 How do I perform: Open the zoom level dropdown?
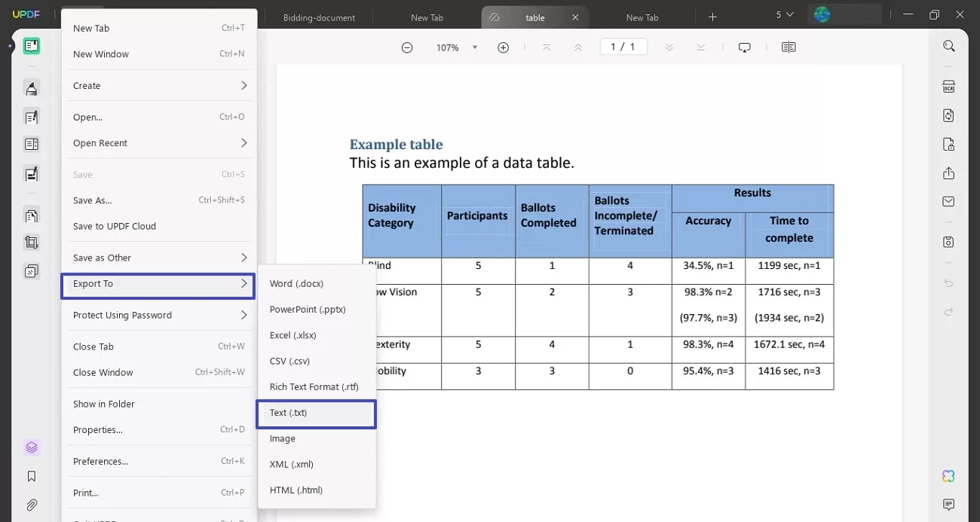pyautogui.click(x=474, y=47)
